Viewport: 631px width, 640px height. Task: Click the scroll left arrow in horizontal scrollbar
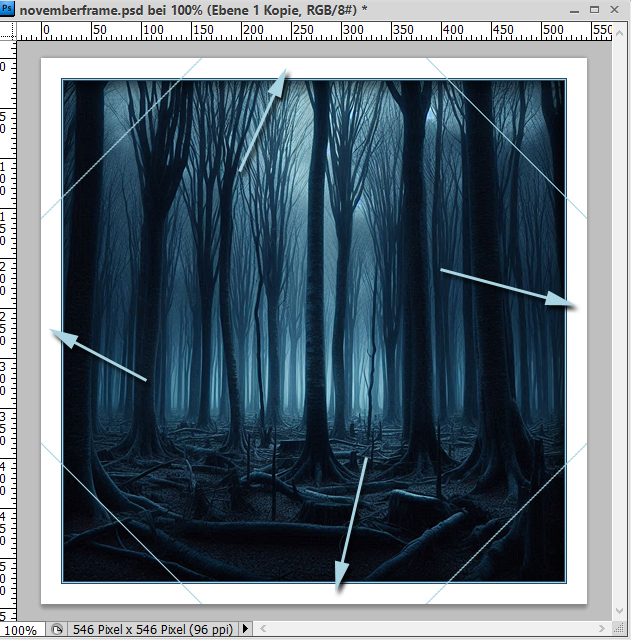[x=264, y=630]
